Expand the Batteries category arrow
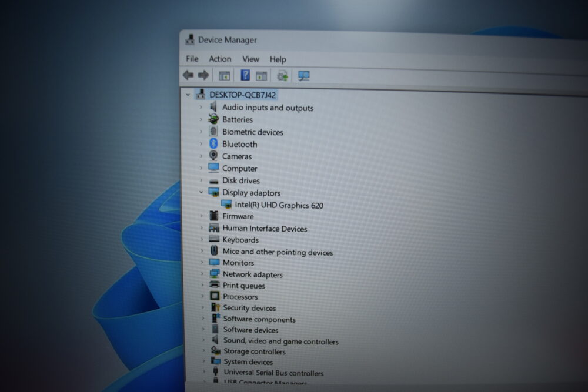 [x=201, y=119]
